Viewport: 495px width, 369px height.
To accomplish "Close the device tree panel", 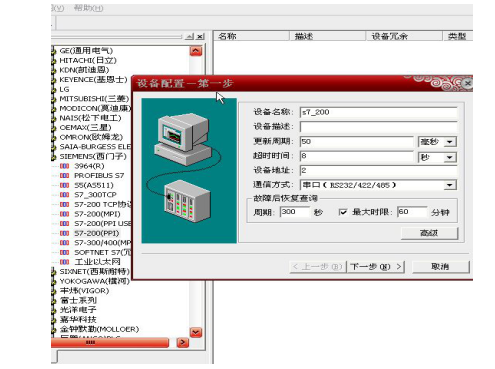I will pyautogui.click(x=200, y=36).
